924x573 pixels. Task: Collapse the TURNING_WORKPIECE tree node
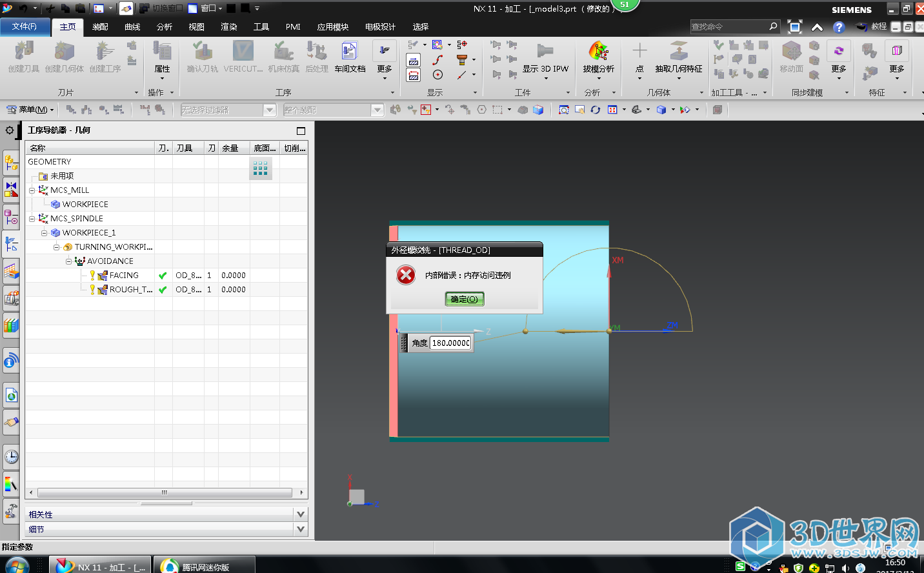click(56, 247)
